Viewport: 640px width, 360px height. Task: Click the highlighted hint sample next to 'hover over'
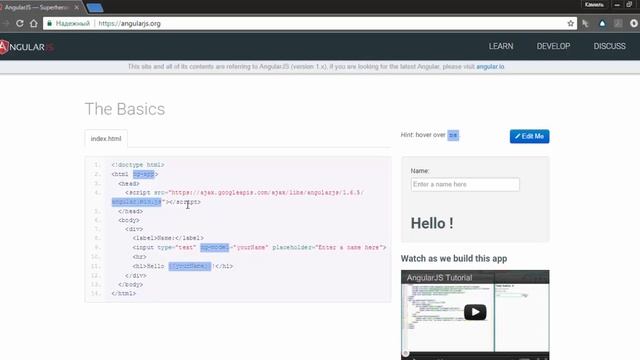453,135
